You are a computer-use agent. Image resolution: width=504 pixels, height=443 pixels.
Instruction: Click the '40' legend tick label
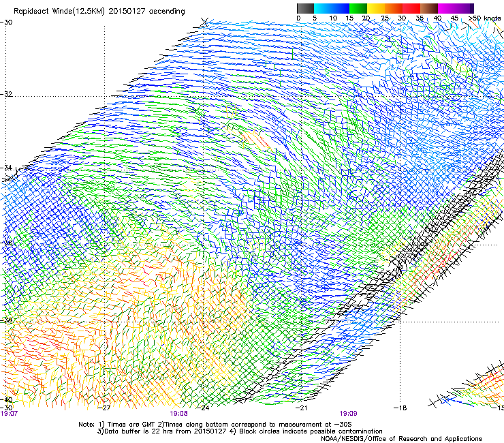tap(437, 18)
